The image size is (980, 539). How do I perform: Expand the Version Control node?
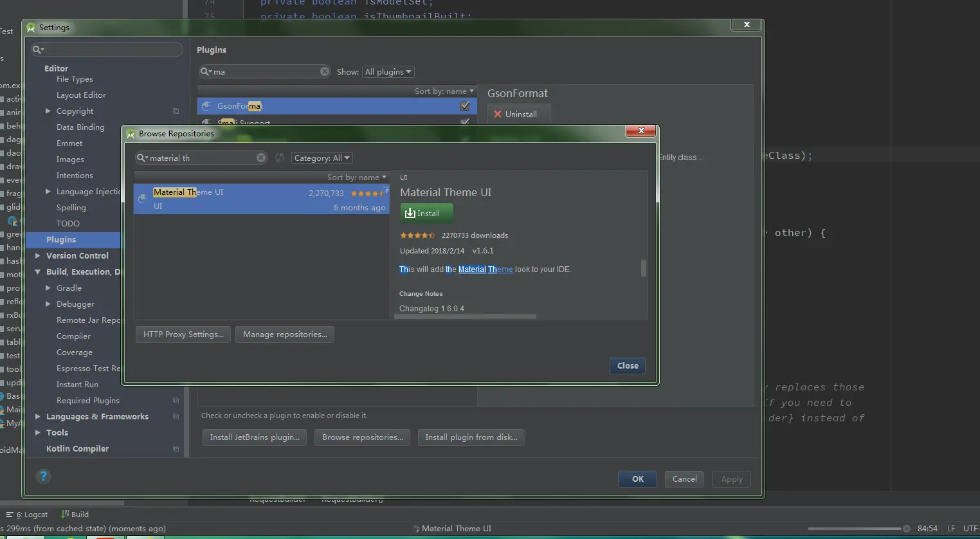37,256
